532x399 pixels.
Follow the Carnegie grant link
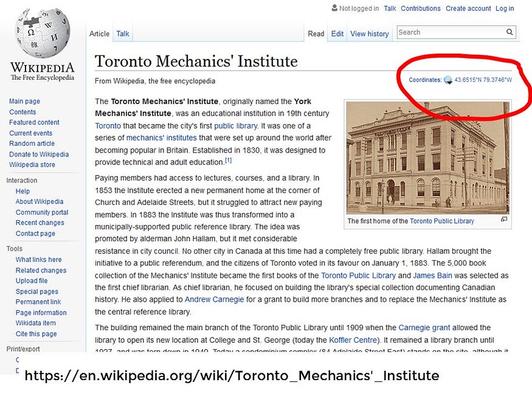(x=424, y=328)
